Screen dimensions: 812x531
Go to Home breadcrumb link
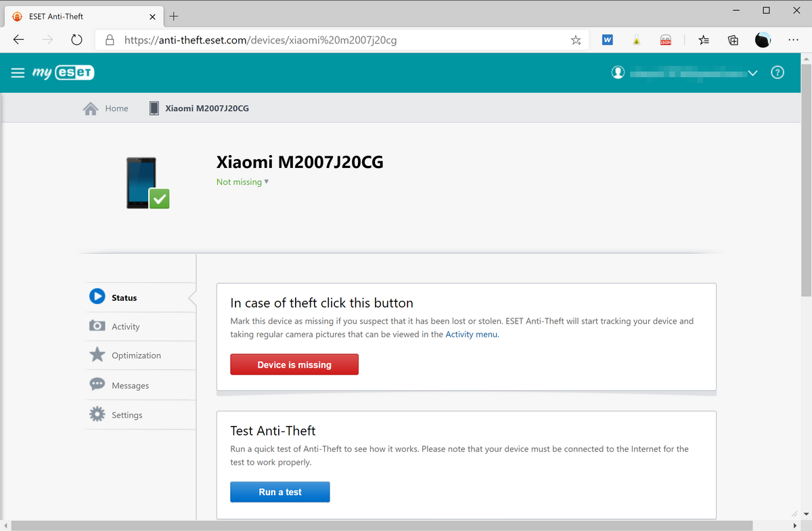point(116,108)
